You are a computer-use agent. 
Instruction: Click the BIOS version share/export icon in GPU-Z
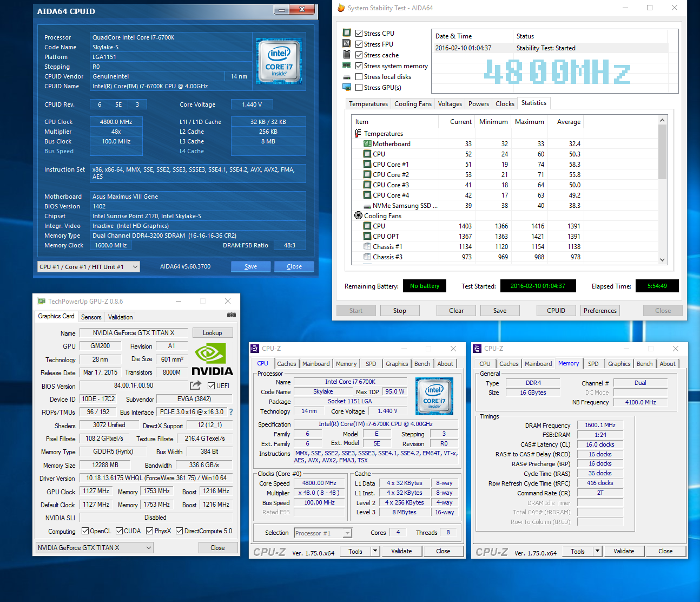click(x=195, y=385)
